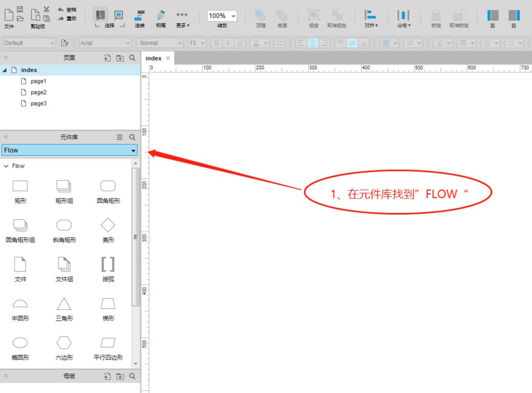The width and height of the screenshot is (532, 393).
Task: Click the save file icon
Action: 20,9
